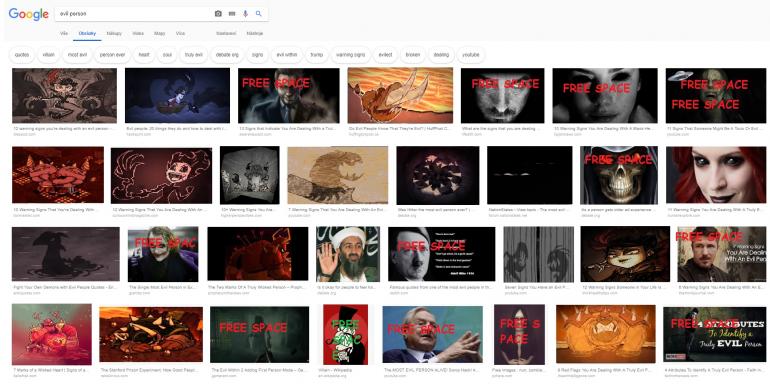Open red poster top-hat villain thumbnail
This screenshot has height=384, width=770.
point(346,334)
